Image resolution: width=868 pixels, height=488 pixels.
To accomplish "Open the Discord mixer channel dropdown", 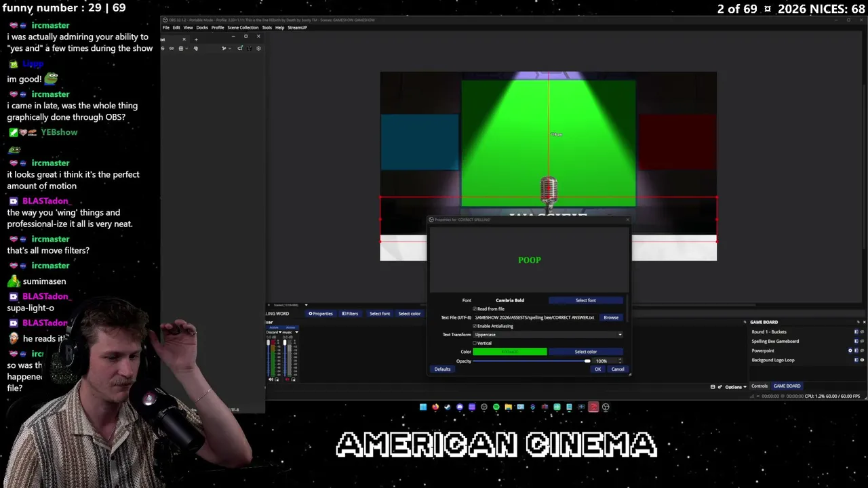I will coord(280,332).
